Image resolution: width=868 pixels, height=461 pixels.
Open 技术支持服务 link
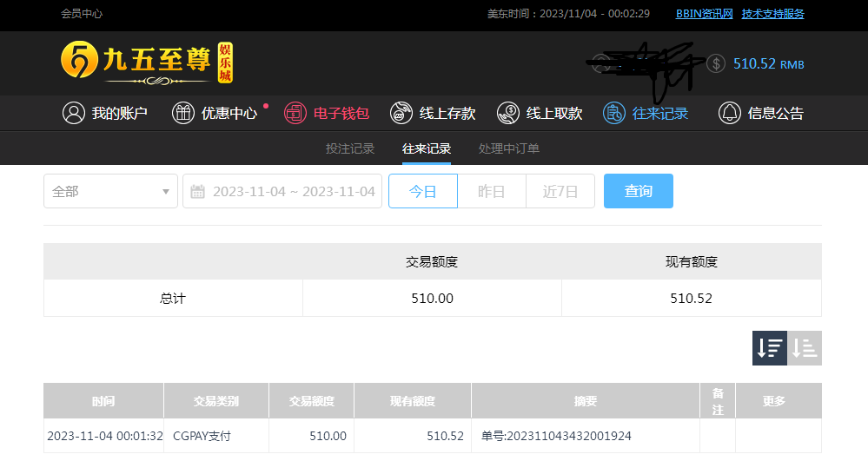tap(772, 14)
